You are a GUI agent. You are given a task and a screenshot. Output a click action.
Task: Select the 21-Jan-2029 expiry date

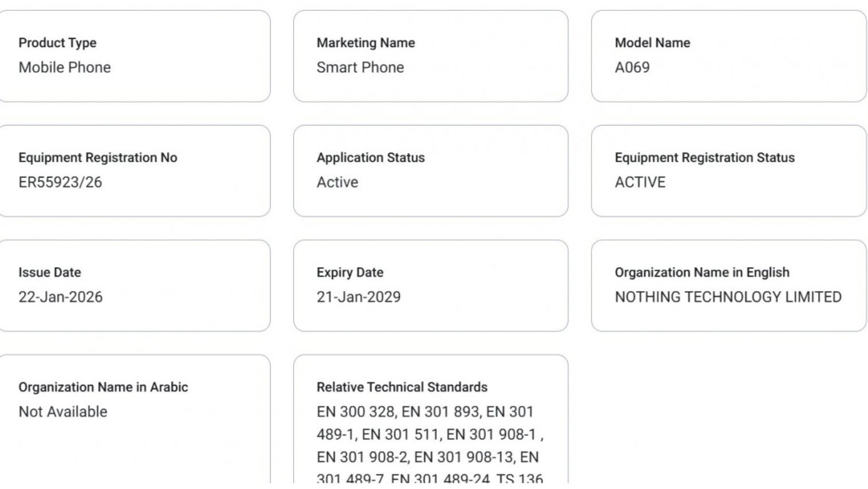(358, 297)
